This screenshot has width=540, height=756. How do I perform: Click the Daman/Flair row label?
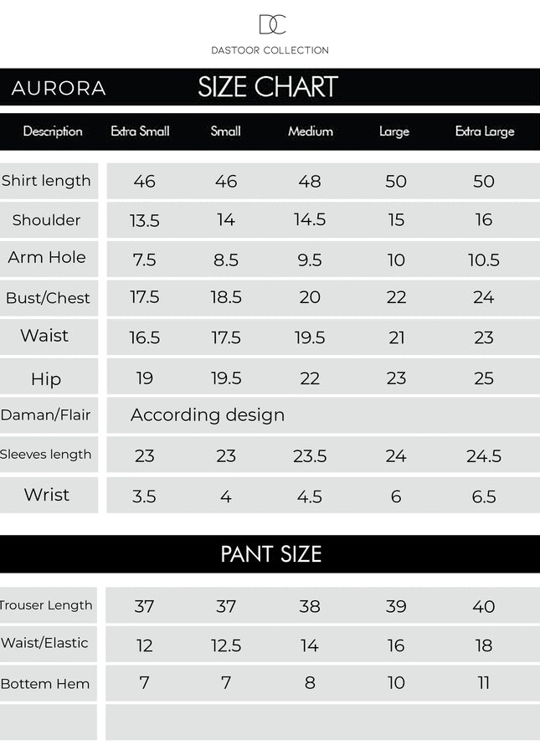point(46,415)
